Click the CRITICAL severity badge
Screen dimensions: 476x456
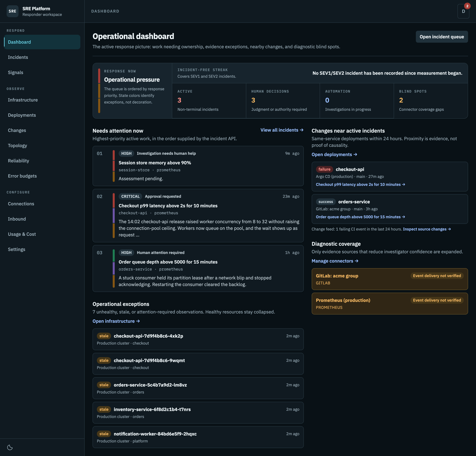[130, 196]
